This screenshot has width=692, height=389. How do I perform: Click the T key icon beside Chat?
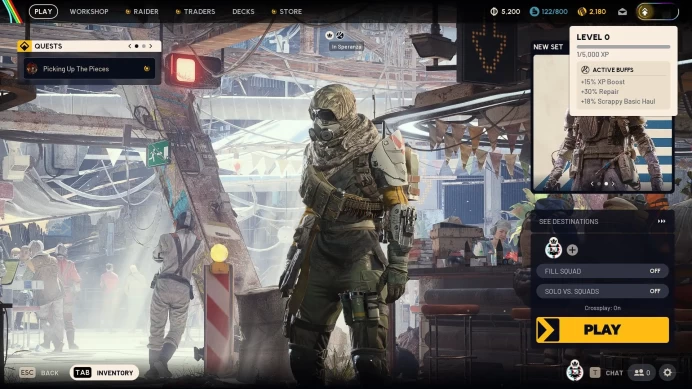[x=595, y=373]
